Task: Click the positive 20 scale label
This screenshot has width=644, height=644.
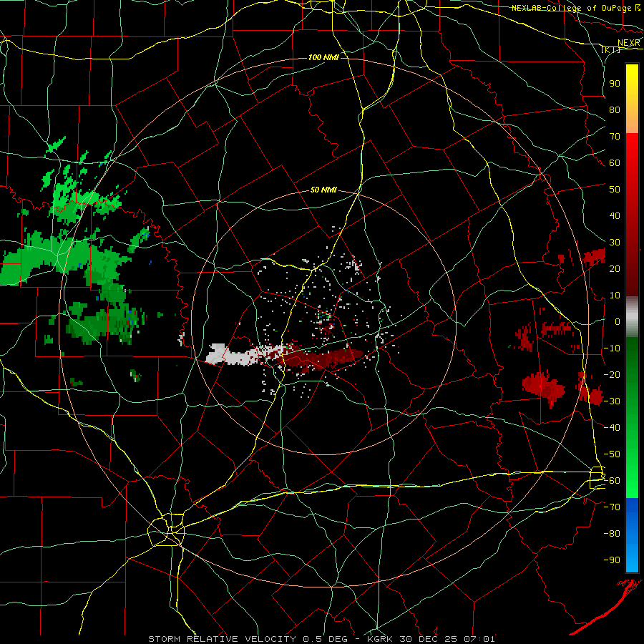Action: click(615, 269)
